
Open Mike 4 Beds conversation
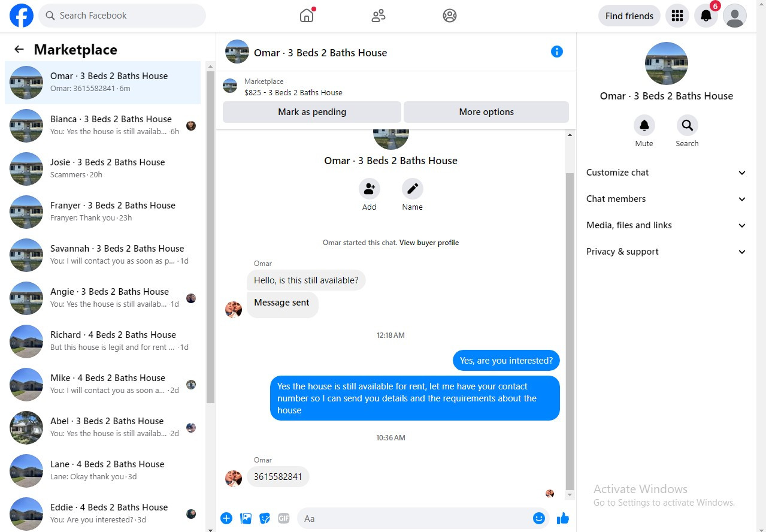[x=103, y=385]
